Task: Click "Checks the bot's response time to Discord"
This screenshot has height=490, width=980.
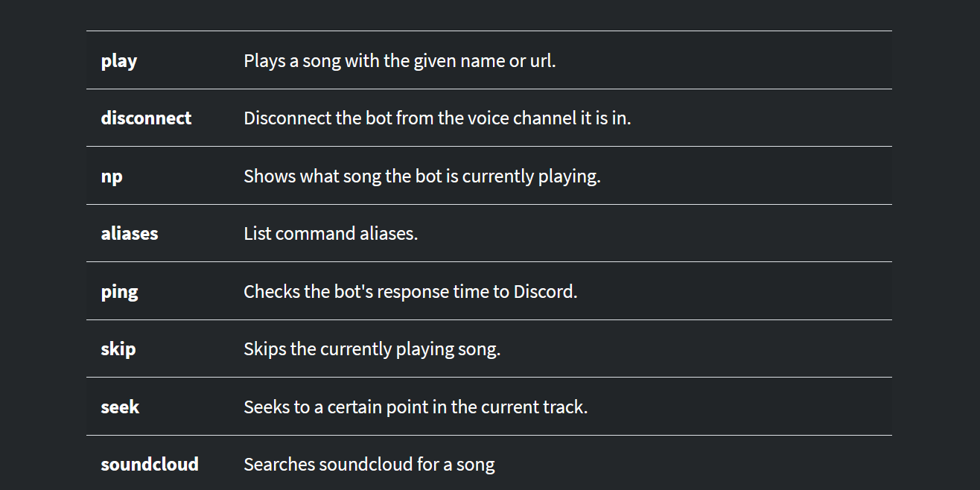Action: [411, 292]
